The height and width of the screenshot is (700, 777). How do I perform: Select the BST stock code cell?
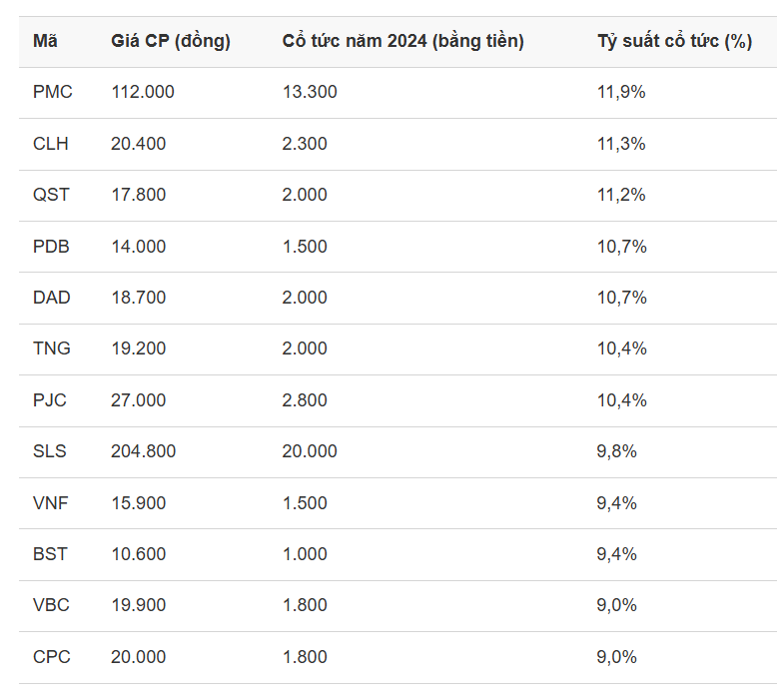[50, 554]
